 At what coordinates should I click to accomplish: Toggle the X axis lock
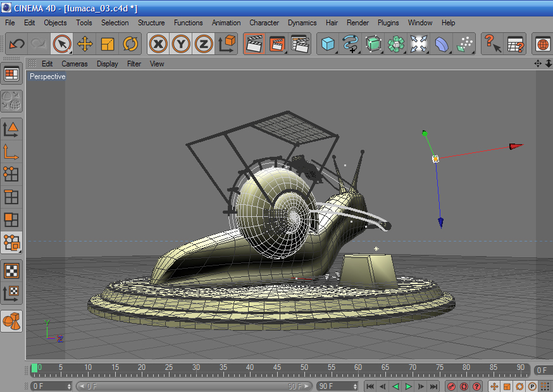pyautogui.click(x=158, y=44)
